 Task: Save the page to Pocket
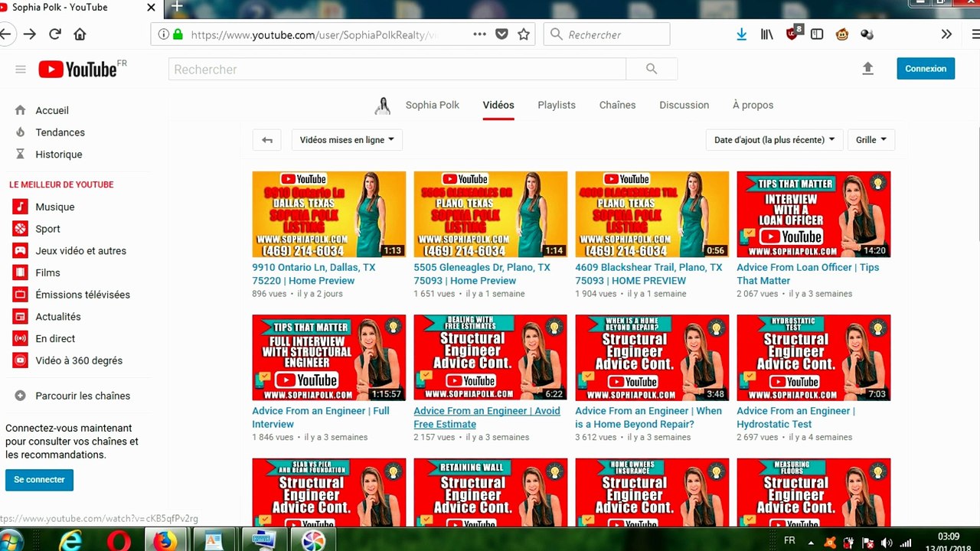coord(501,34)
